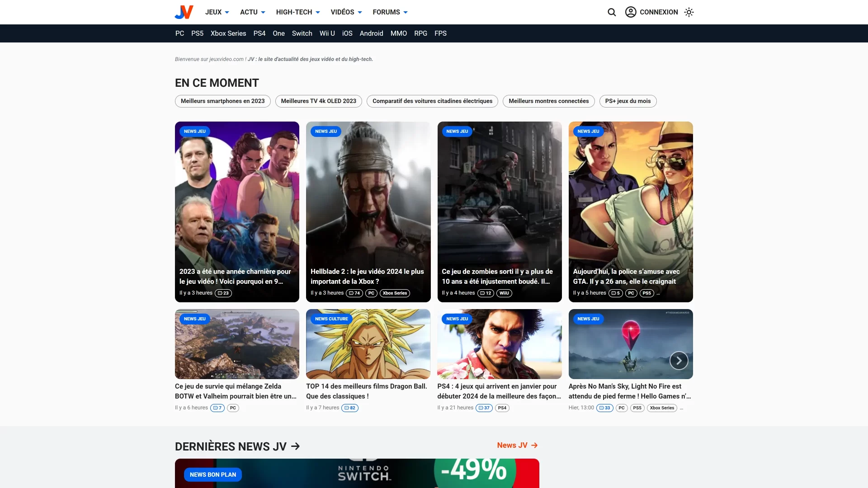
Task: Select Android in platform bar
Action: [x=371, y=33]
